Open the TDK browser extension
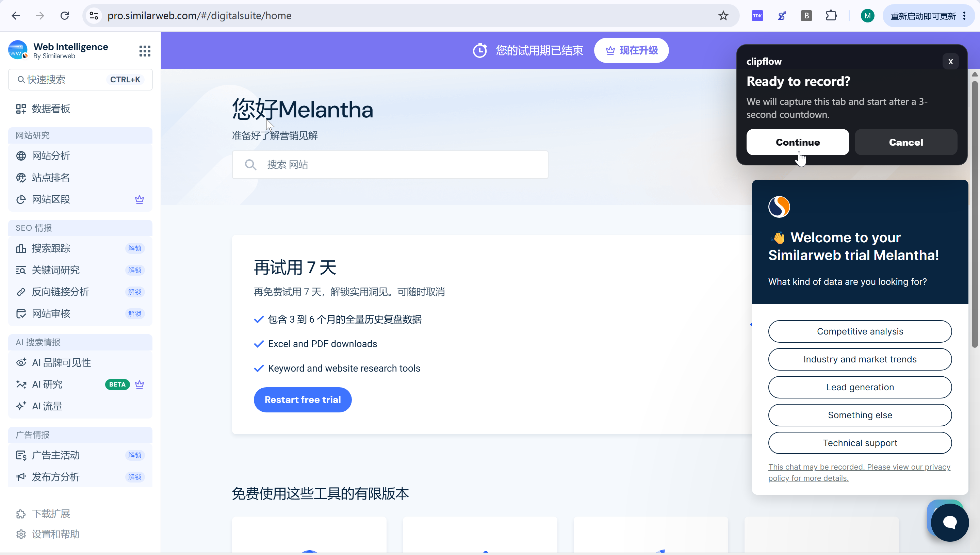The height and width of the screenshot is (555, 980). point(757,16)
